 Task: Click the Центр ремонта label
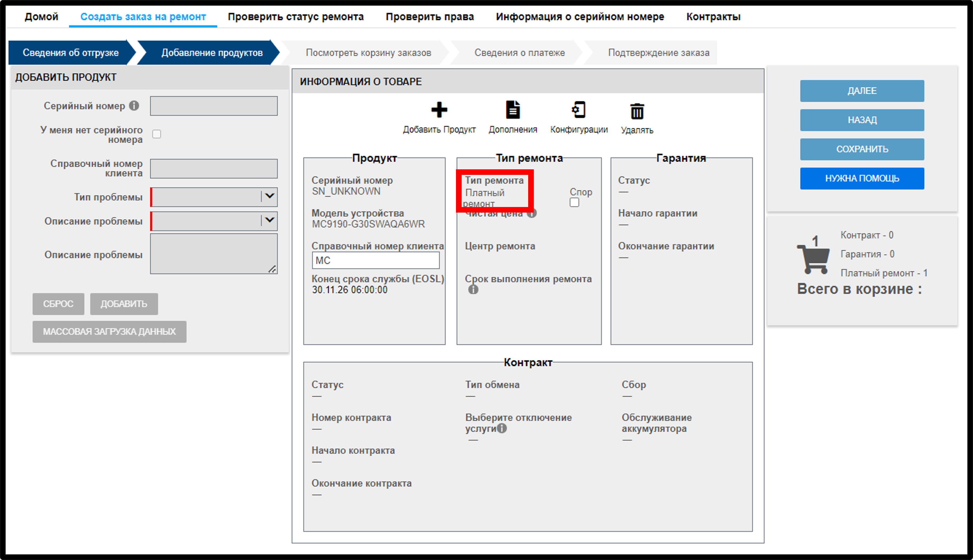coord(500,246)
